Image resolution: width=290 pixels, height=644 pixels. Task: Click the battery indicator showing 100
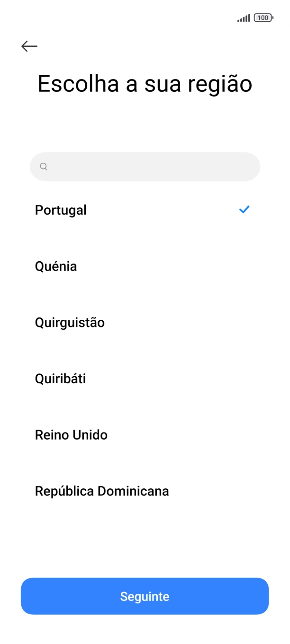[x=263, y=17]
